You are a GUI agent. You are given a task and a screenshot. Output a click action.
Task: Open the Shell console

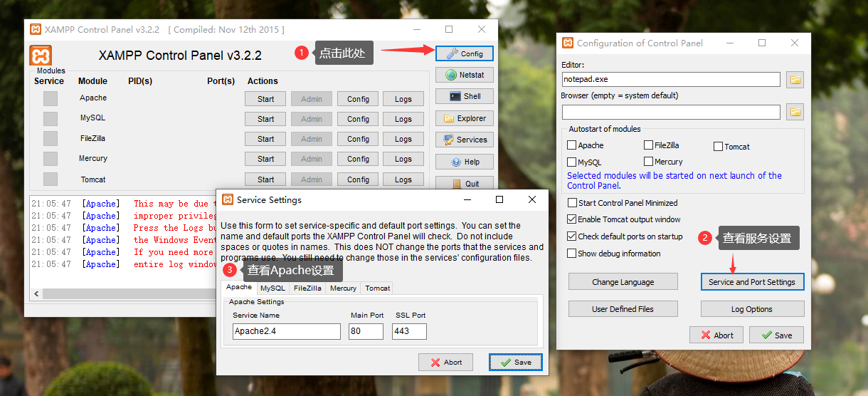(465, 96)
